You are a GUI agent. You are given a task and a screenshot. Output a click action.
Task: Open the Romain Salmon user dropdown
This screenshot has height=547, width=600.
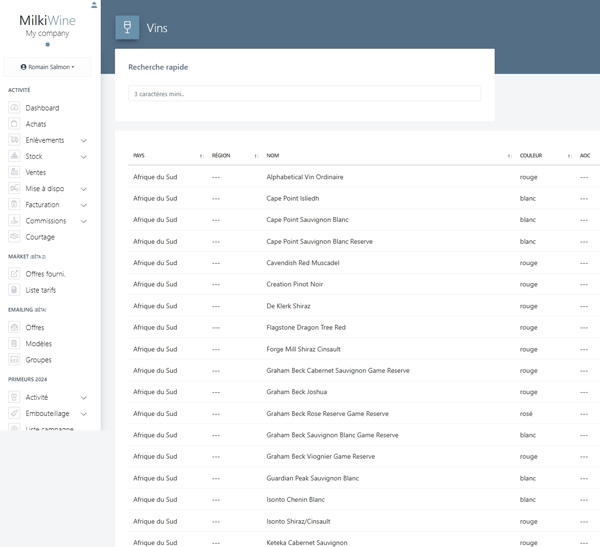47,67
